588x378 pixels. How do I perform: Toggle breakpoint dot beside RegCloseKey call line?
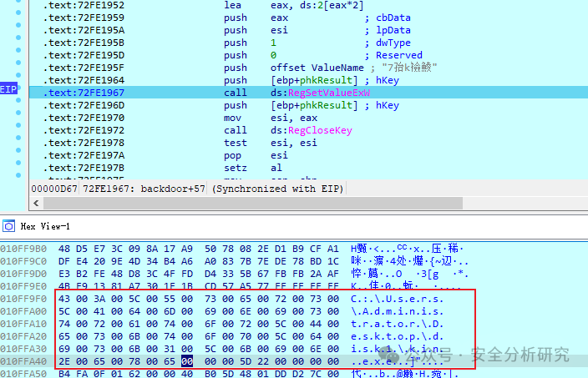coord(18,138)
